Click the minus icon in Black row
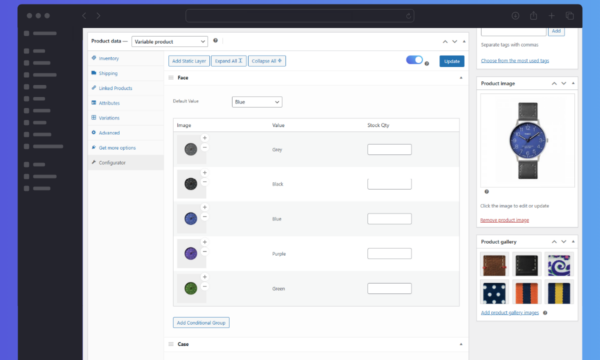This screenshot has width=600, height=360. 205,182
